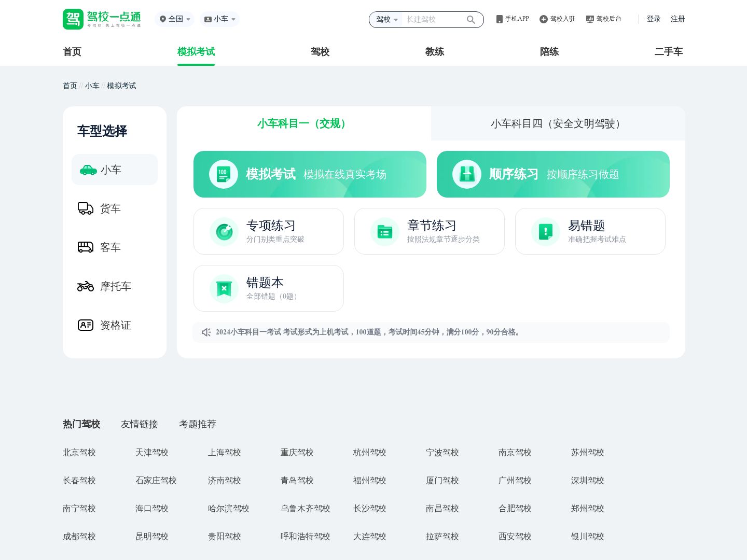Click the 顺序练习 practice button
Screen dimensions: 747x560
(x=553, y=174)
